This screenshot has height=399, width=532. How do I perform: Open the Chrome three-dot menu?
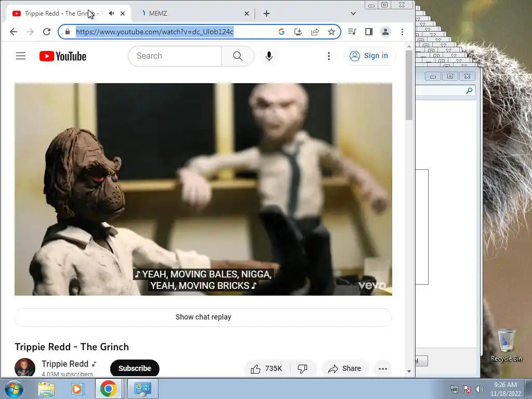coord(403,32)
